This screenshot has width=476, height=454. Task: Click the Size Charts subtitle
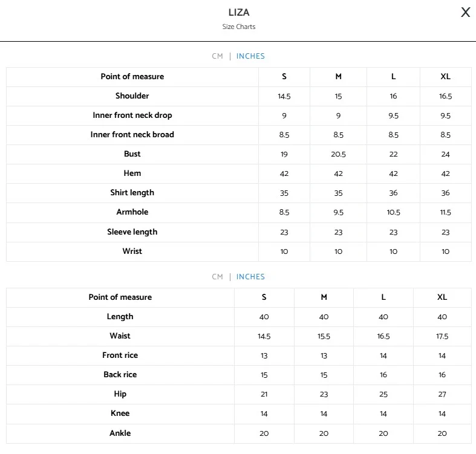point(239,27)
